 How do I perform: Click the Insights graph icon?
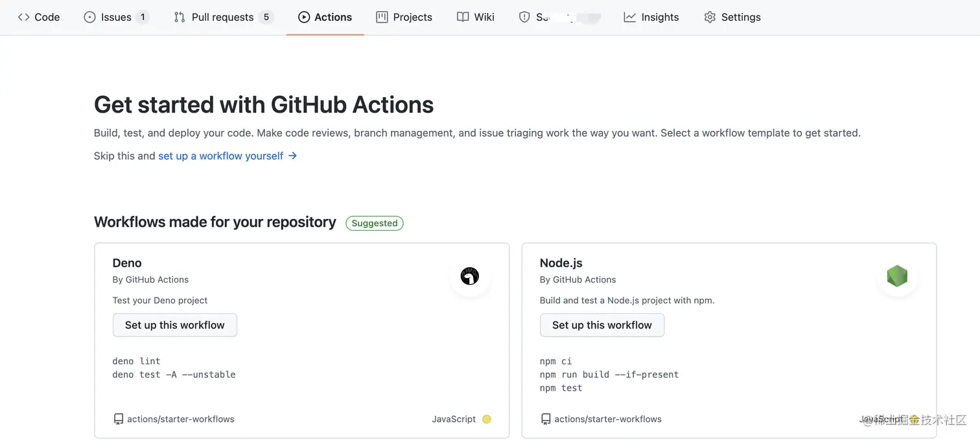click(x=630, y=17)
